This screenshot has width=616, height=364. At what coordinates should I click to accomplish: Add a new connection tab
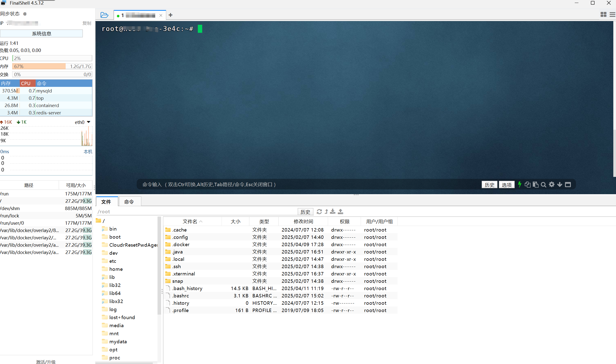171,15
